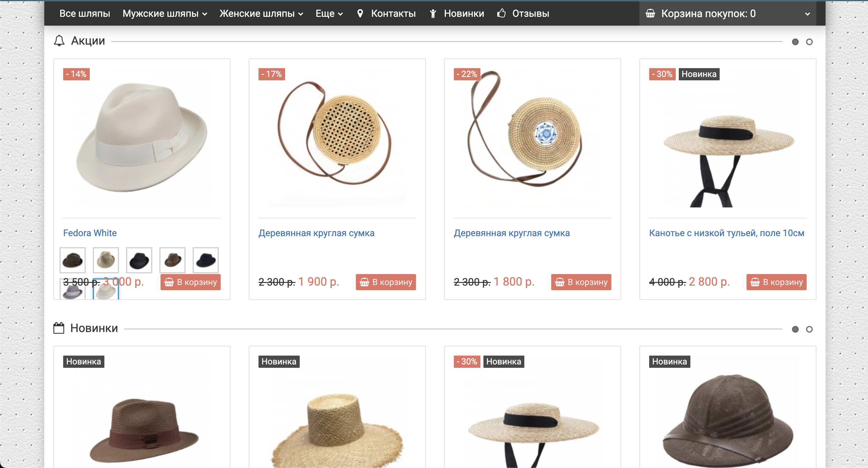This screenshot has width=868, height=468.
Task: Click the Новинка badge on the Акции Канотье card
Action: coord(699,74)
